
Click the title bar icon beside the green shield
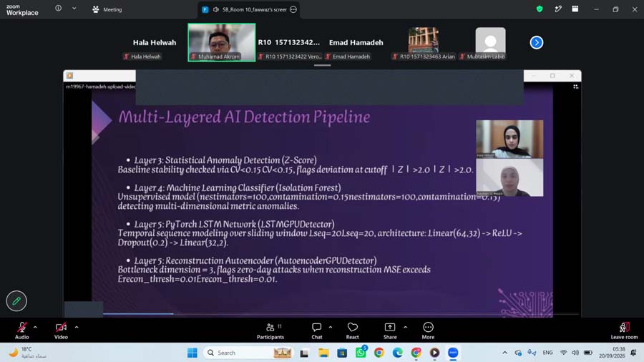coord(557,9)
